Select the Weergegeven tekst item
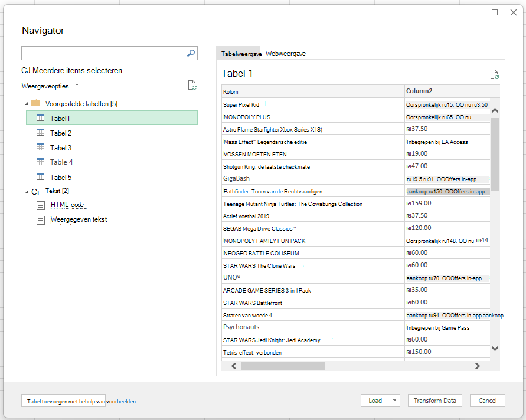This screenshot has width=526, height=420. (79, 219)
